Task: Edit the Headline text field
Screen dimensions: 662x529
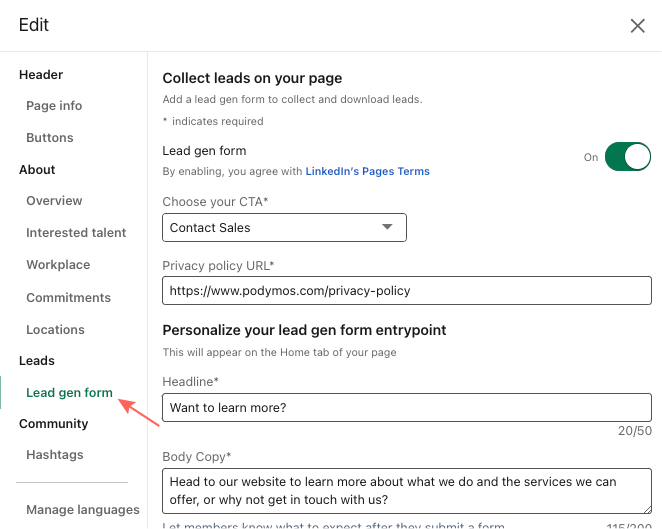Action: [x=406, y=408]
